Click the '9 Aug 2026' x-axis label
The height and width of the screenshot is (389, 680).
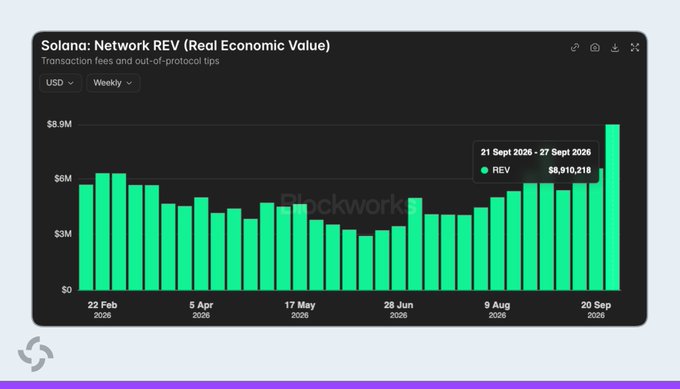click(x=497, y=310)
